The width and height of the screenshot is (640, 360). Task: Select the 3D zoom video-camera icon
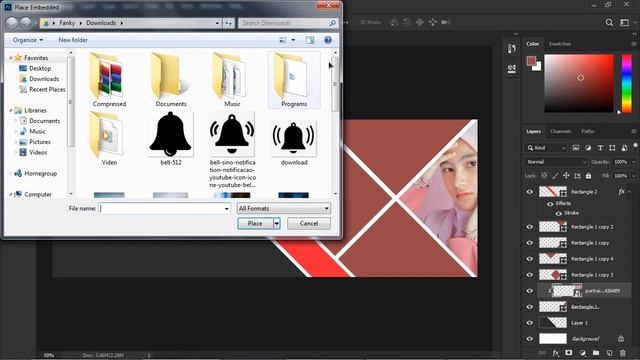446,22
